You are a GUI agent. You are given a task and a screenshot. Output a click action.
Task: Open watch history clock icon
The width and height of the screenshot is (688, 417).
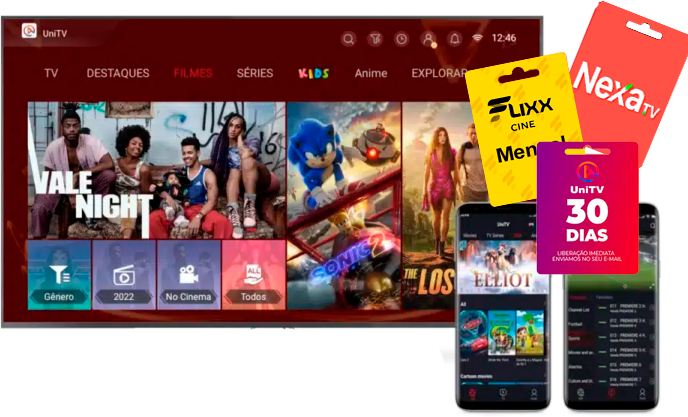[x=401, y=39]
